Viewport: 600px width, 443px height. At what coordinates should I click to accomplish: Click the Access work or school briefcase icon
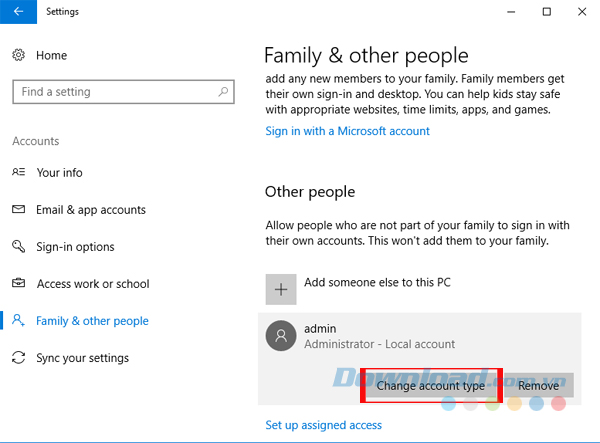[19, 284]
